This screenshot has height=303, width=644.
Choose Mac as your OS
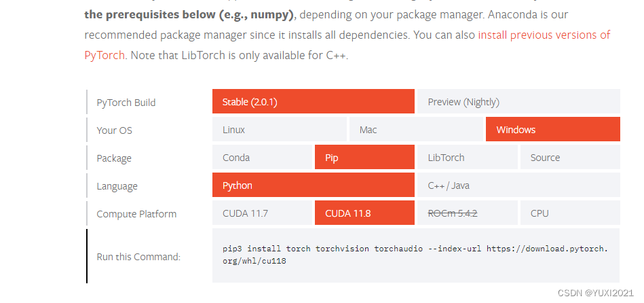415,129
